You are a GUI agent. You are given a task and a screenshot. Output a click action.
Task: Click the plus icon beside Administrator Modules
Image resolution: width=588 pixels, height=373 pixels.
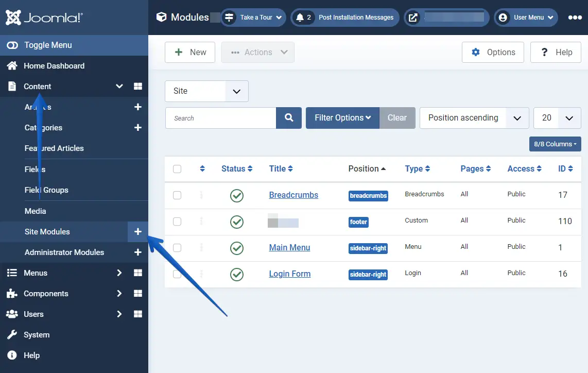click(137, 252)
